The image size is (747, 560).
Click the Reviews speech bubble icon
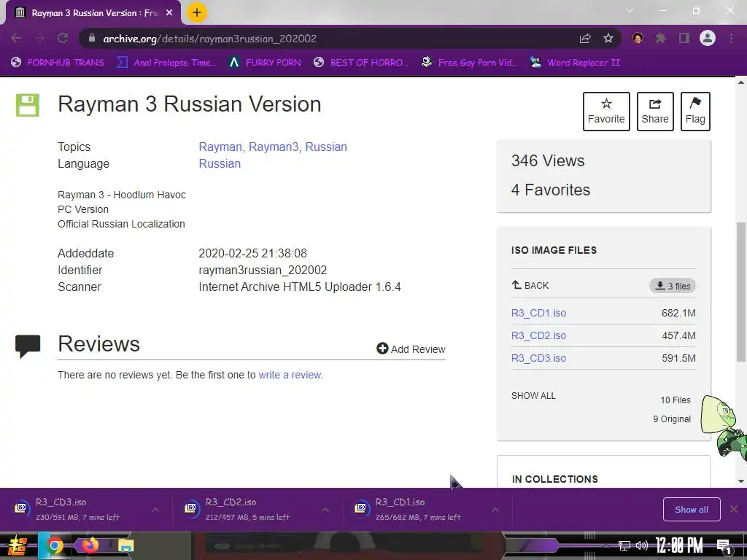[x=28, y=346]
